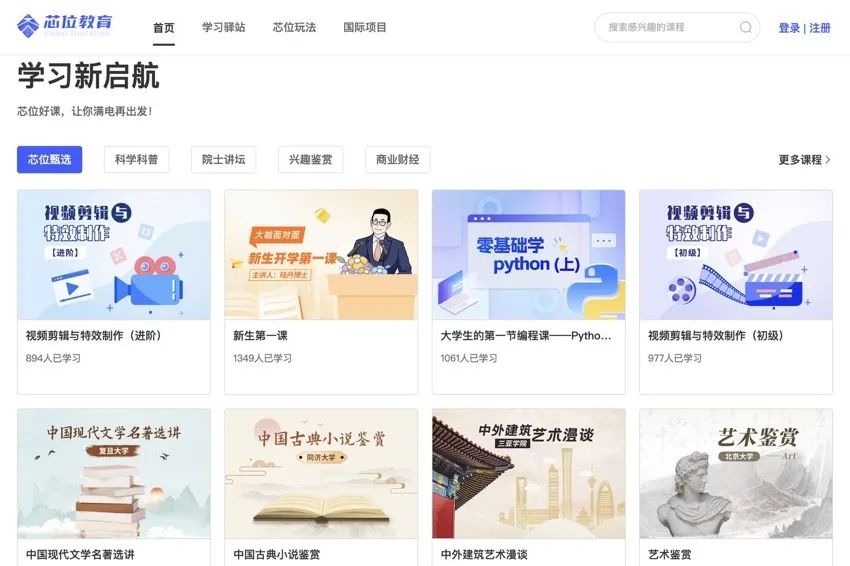Image resolution: width=850 pixels, height=566 pixels.
Task: Focus the 搜索感兴趣的课程 search box
Action: click(677, 27)
